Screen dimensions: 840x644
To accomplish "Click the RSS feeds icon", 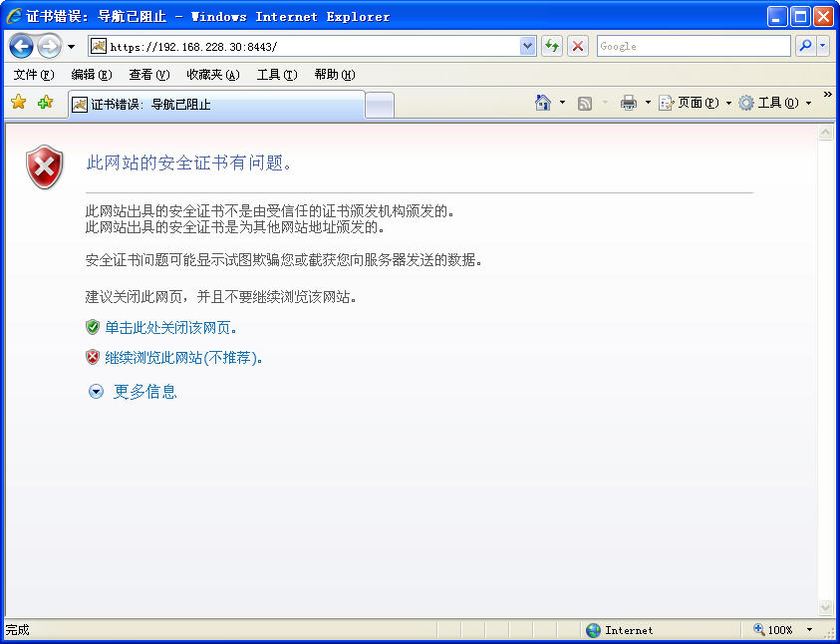I will [x=585, y=103].
